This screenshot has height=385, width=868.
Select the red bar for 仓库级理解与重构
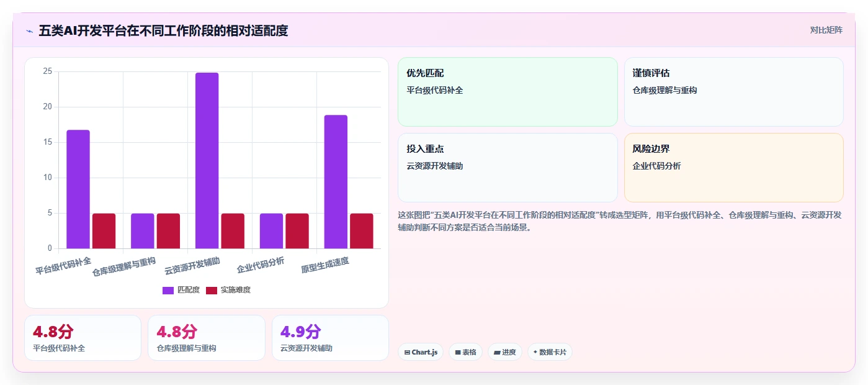(x=168, y=231)
